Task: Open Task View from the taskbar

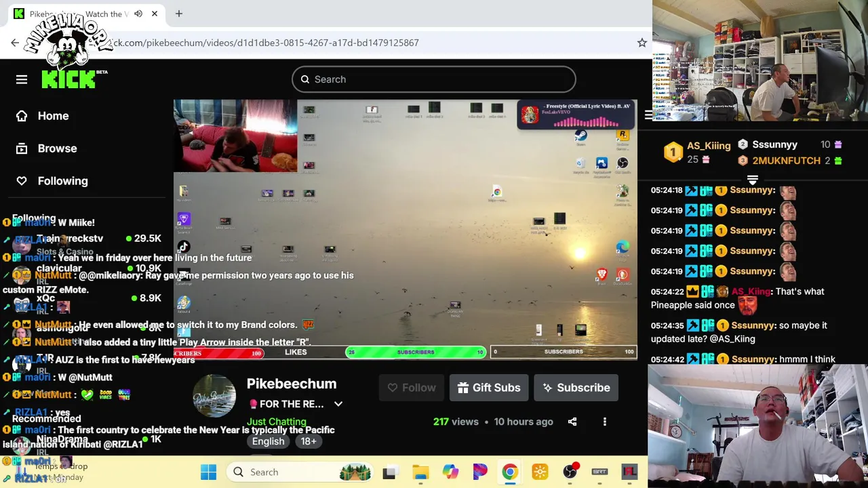Action: (389, 472)
